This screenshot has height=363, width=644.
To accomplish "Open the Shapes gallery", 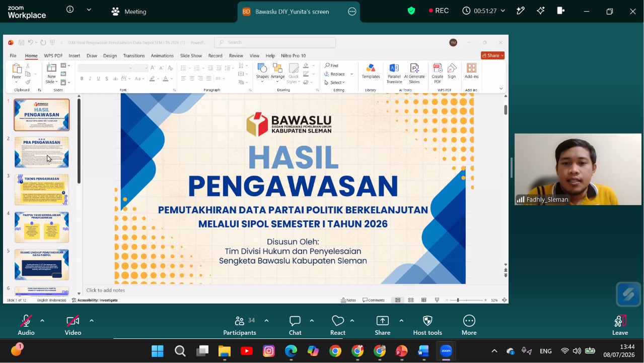I will [262, 74].
